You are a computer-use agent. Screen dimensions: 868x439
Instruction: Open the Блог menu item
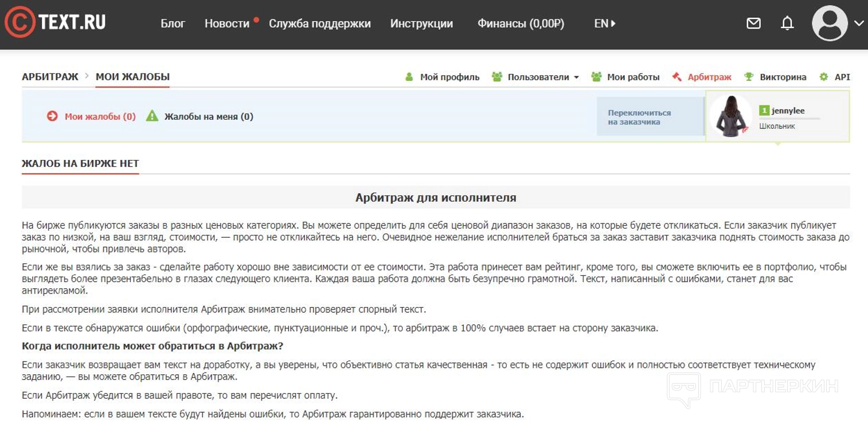tap(173, 23)
